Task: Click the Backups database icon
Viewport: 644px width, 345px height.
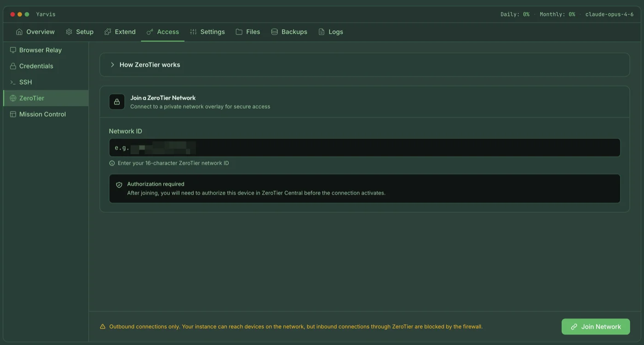Action: 275,32
